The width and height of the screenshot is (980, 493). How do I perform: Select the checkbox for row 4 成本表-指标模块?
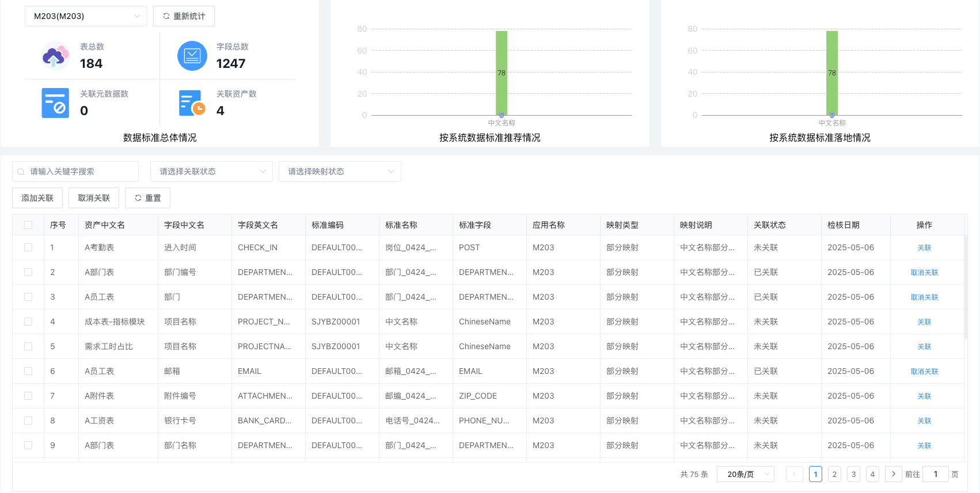[x=28, y=322]
